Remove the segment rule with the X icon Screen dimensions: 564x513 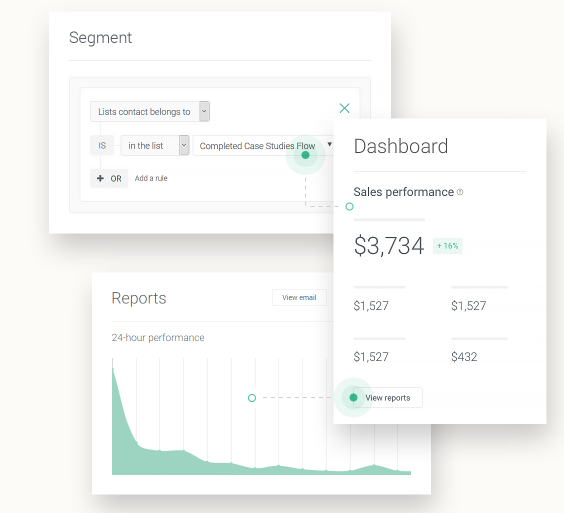pyautogui.click(x=344, y=108)
